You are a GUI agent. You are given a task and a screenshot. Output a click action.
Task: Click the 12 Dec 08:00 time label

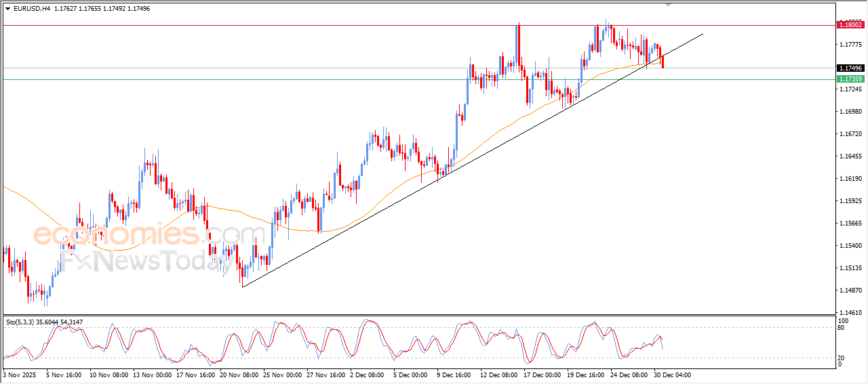tap(500, 375)
